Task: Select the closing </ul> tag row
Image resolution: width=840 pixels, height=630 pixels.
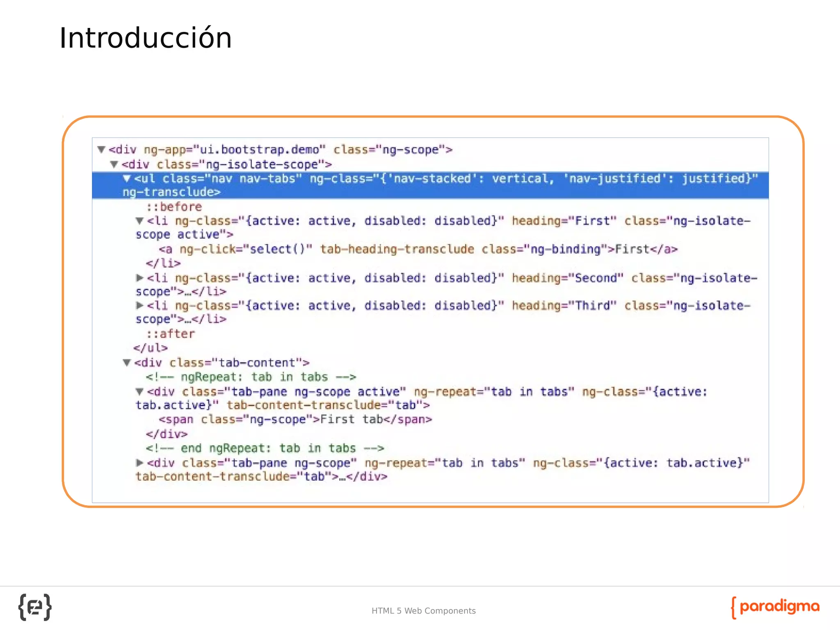Action: (x=151, y=348)
